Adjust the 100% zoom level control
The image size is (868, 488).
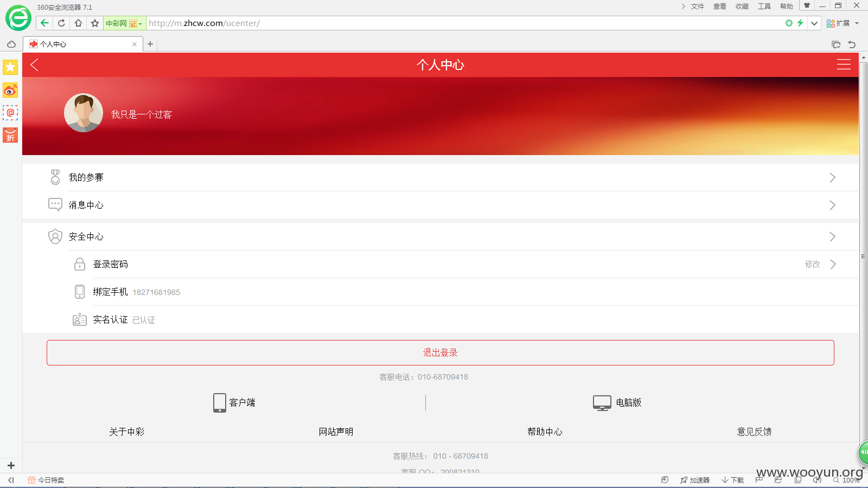[x=847, y=480]
